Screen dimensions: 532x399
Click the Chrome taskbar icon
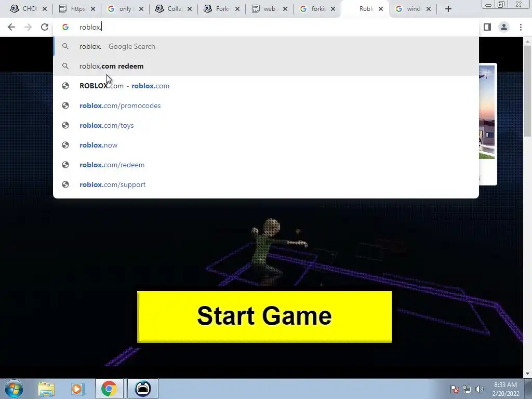click(109, 389)
